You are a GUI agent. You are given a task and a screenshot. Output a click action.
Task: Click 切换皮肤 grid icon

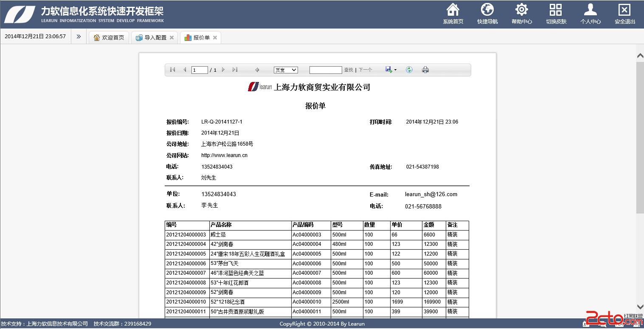pyautogui.click(x=556, y=9)
